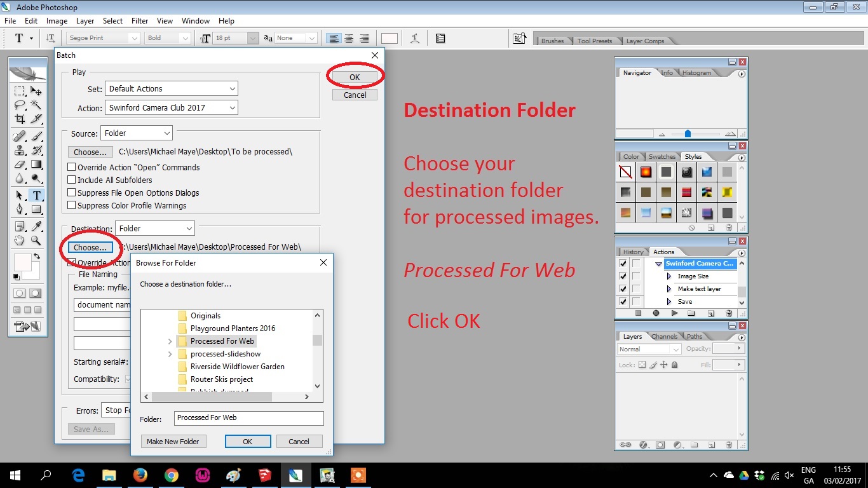Click the Play selection button in Actions panel

(x=674, y=313)
